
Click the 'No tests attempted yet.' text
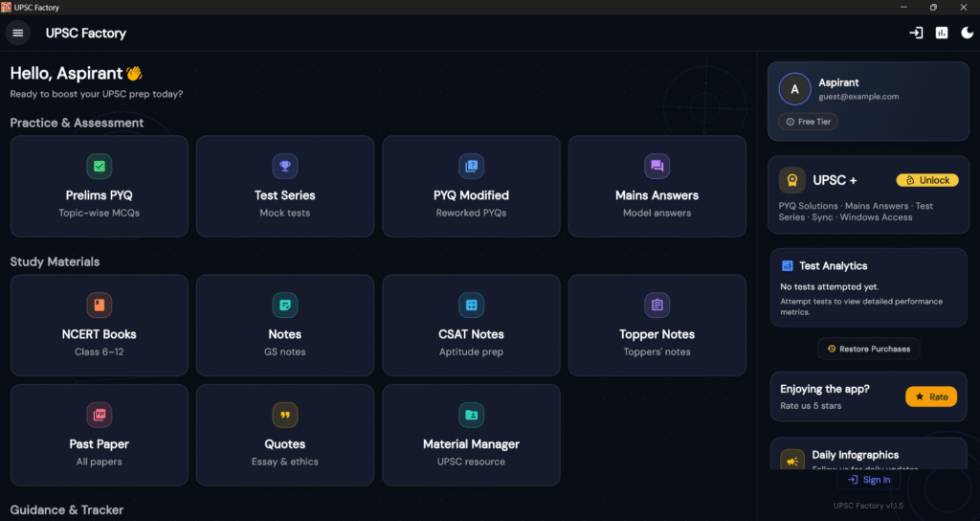830,286
